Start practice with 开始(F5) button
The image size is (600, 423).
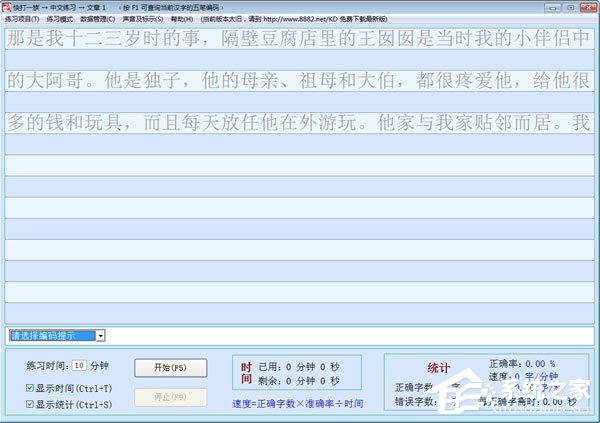pyautogui.click(x=170, y=368)
